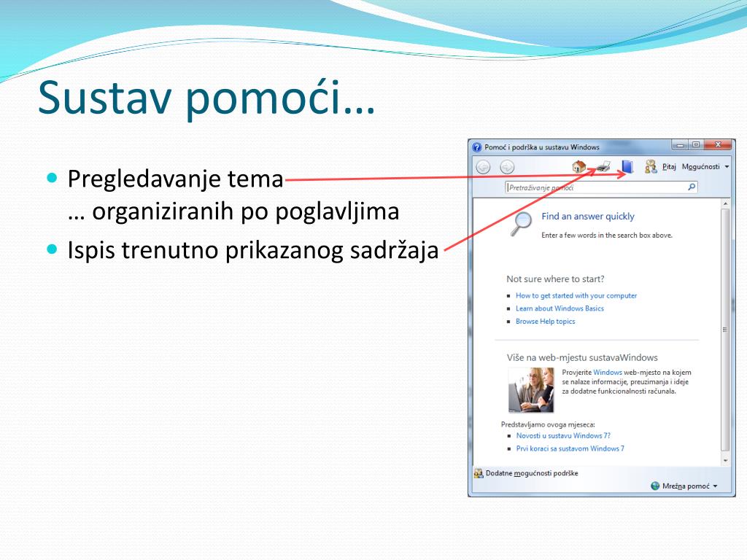747x560 pixels.
Task: Open 'Prvi koraci sa sustavom Windows 7'
Action: (570, 448)
